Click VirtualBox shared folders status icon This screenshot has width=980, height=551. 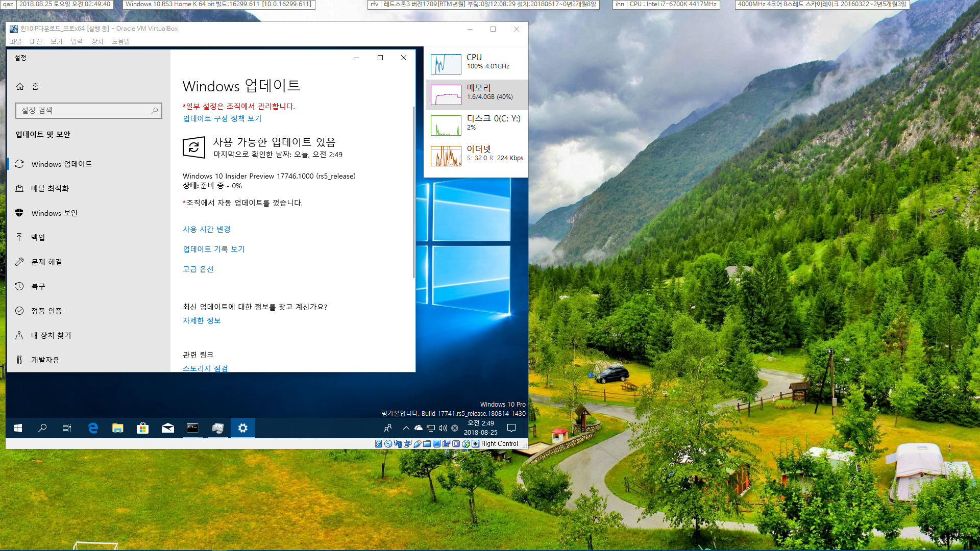427,443
